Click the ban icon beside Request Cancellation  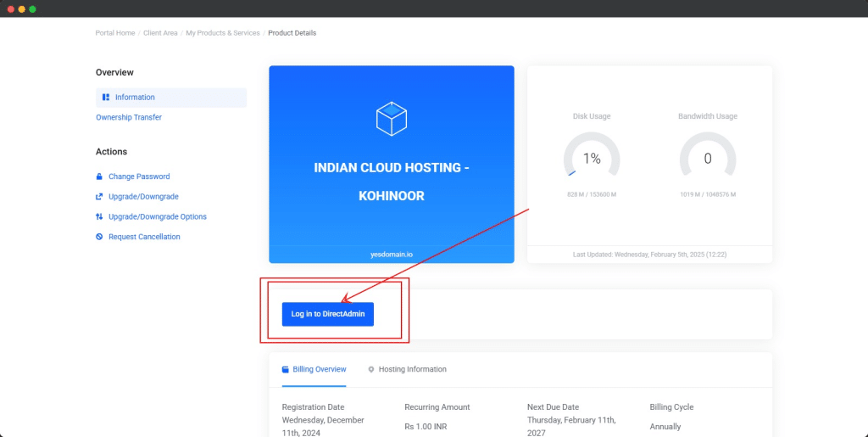click(x=99, y=237)
